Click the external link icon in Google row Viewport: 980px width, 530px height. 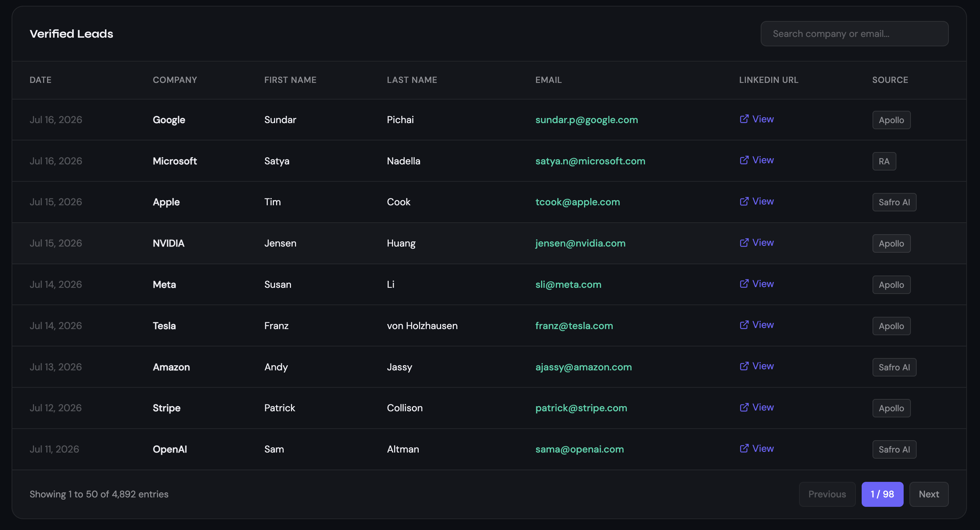[x=744, y=119]
